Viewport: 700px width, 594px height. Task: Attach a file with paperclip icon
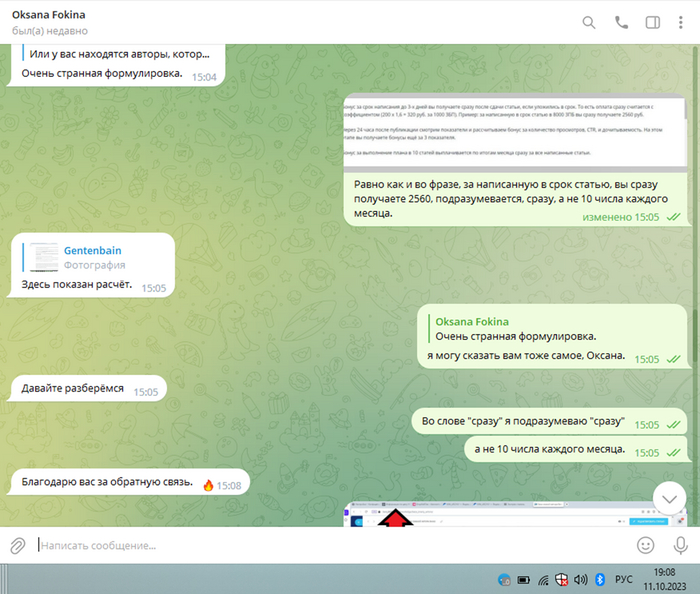pos(18,545)
